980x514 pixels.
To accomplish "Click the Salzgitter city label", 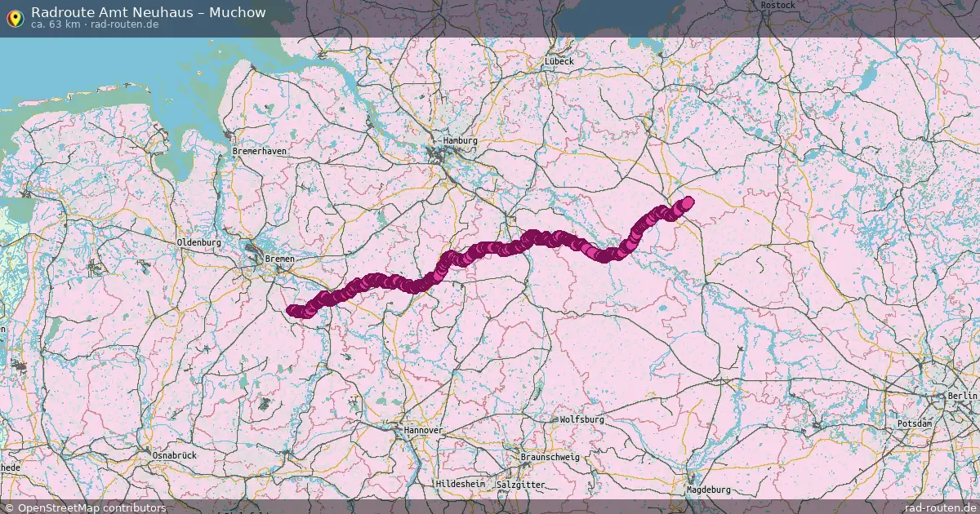I will coord(520,484).
